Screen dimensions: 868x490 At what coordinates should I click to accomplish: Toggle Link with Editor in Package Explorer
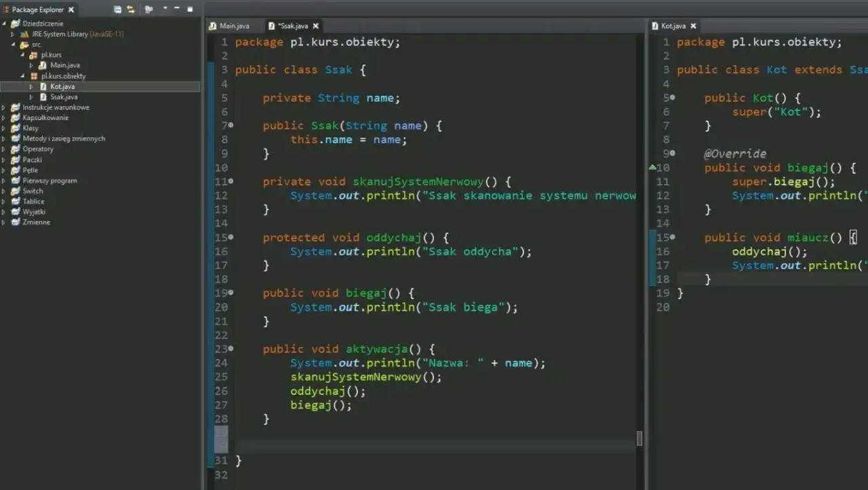point(131,10)
